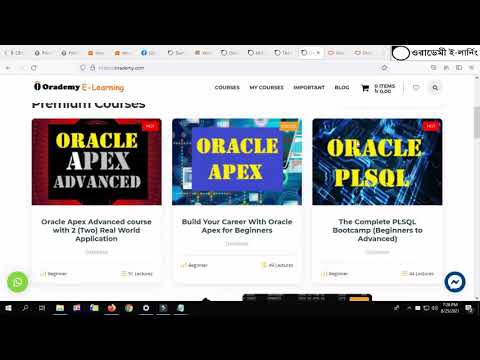This screenshot has height=360, width=480.
Task: Reload the page with refresh button
Action: [x=34, y=68]
